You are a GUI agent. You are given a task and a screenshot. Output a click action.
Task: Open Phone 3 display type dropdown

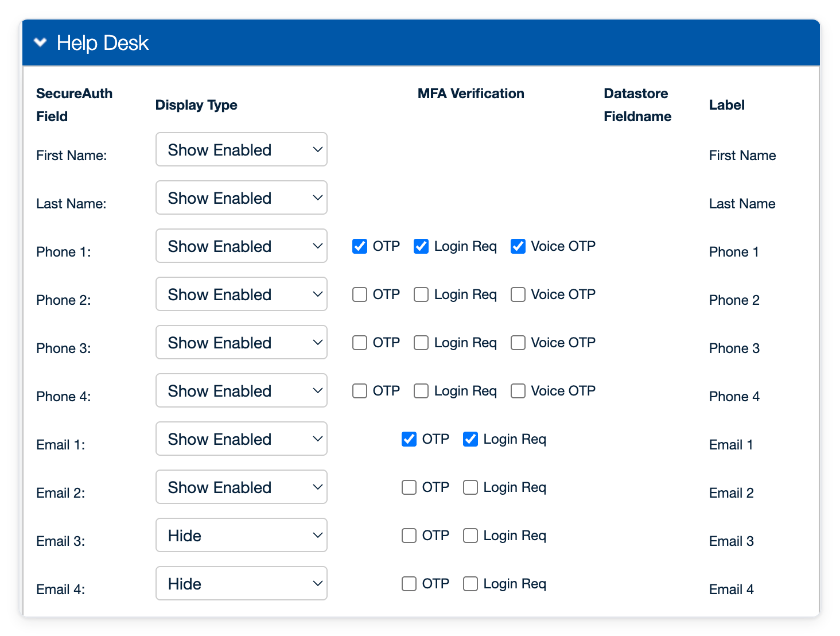click(242, 342)
